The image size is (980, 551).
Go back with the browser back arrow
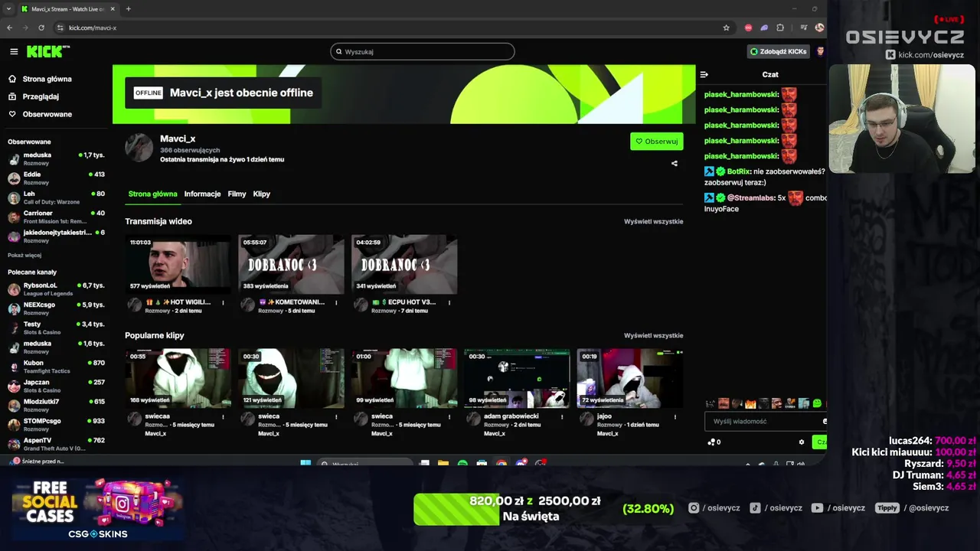click(9, 28)
